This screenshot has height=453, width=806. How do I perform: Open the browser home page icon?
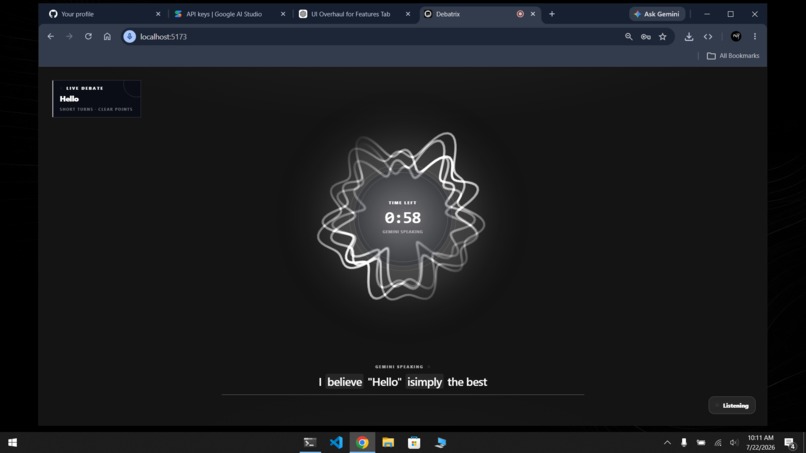pos(107,37)
